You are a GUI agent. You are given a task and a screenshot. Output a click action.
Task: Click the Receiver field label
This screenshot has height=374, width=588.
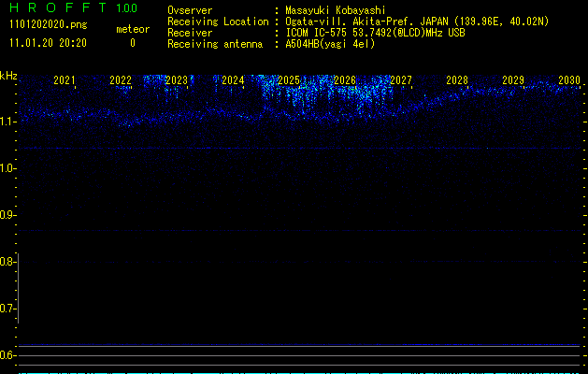pyautogui.click(x=190, y=33)
